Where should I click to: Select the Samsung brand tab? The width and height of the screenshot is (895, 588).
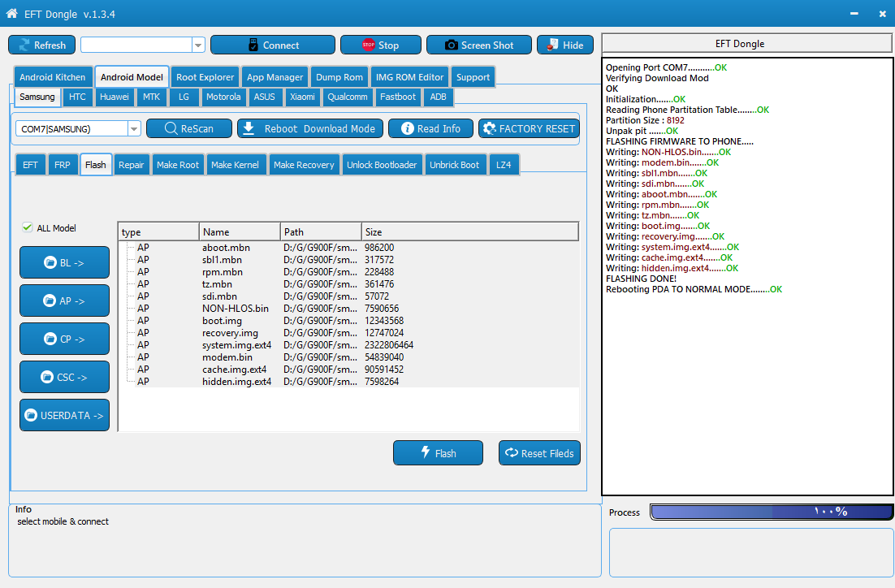37,97
